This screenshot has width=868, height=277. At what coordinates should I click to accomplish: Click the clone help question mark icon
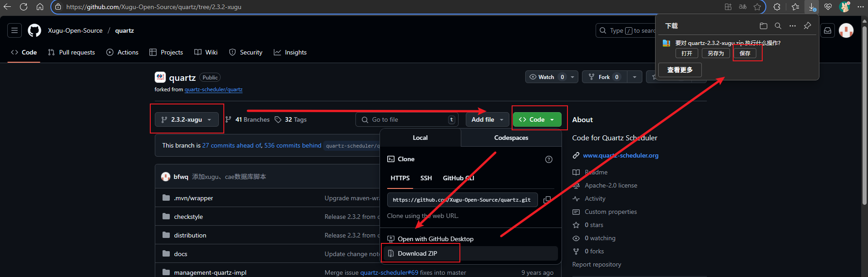coord(548,159)
